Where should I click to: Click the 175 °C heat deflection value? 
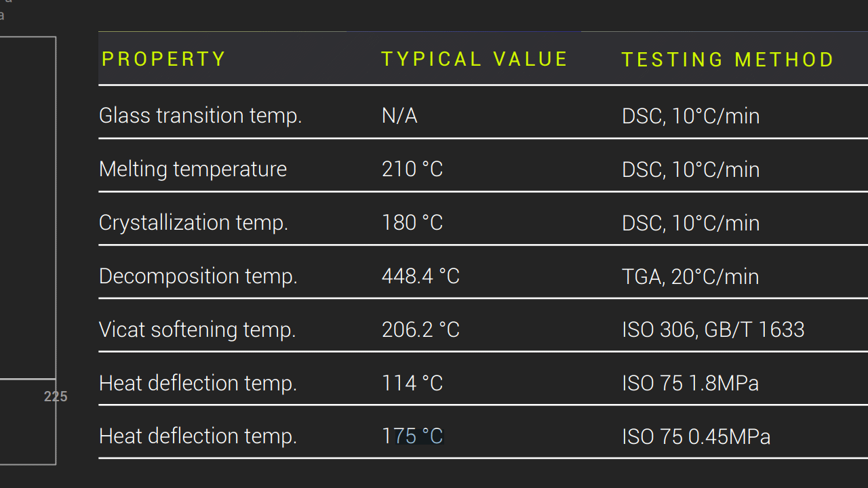[412, 436]
